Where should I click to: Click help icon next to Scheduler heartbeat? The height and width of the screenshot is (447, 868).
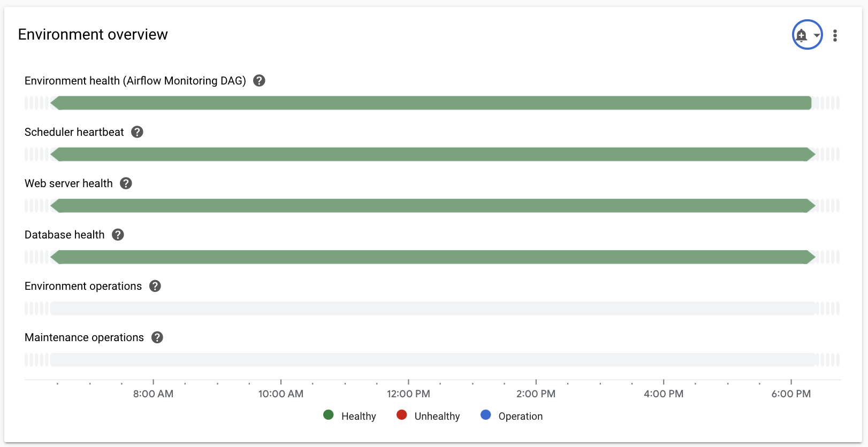[137, 132]
